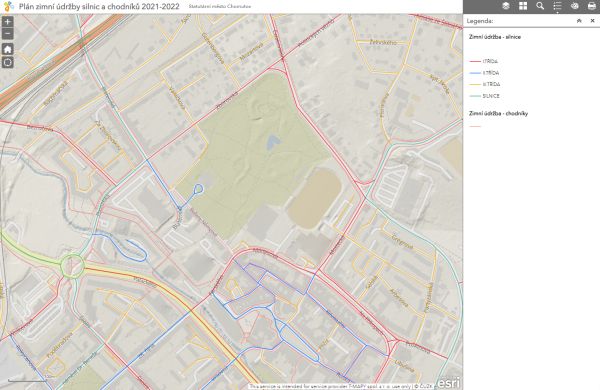The height and width of the screenshot is (390, 600).
Task: Zoom out with the minus button
Action: pos(8,34)
